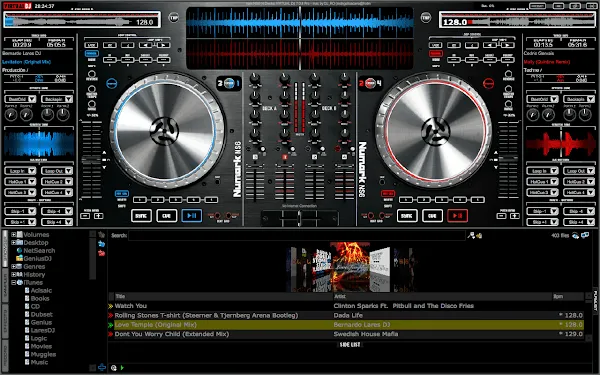Click the red round icon above right jog wheel
The height and width of the screenshot is (375, 600).
point(488,83)
